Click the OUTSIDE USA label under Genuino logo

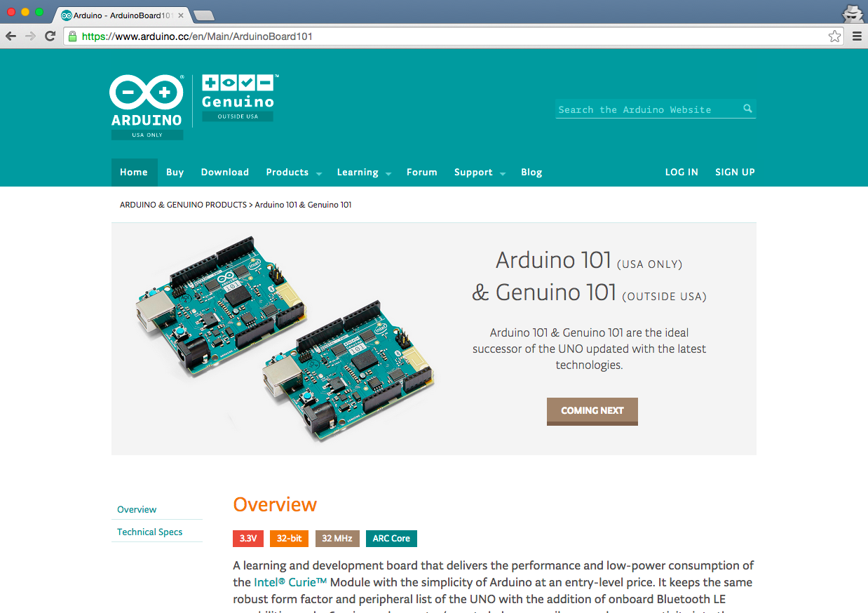238,116
